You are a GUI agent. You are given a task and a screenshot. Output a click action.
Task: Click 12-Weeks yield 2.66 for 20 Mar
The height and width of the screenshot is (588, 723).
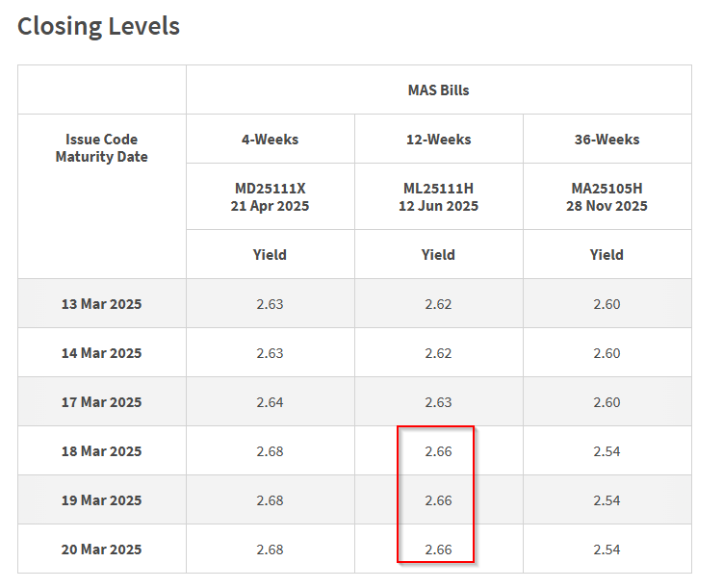pos(438,550)
